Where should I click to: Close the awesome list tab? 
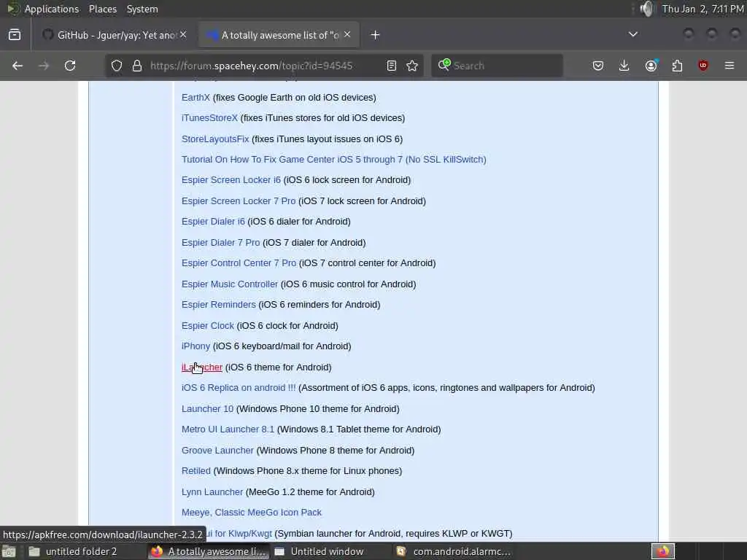[x=347, y=34]
